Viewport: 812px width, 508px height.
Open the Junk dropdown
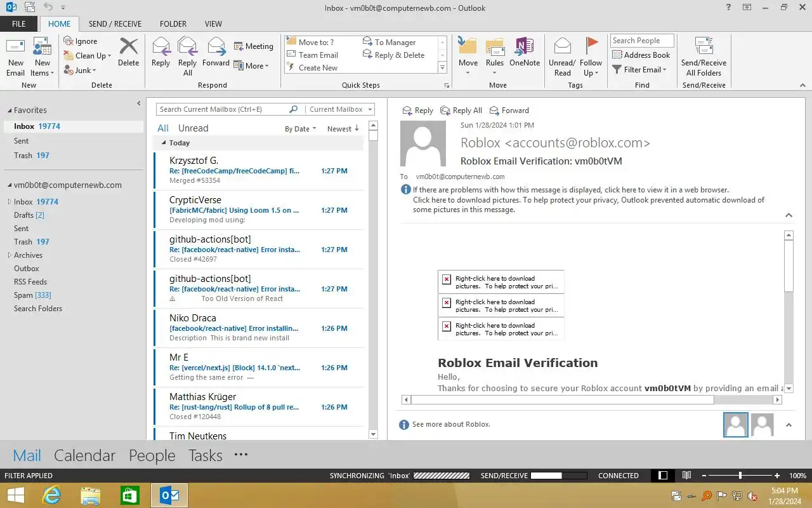pos(80,70)
